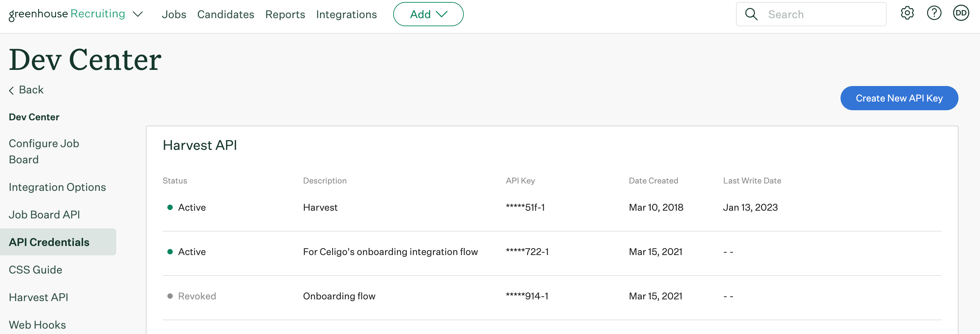
Task: Click Create New API Key button
Action: tap(899, 98)
